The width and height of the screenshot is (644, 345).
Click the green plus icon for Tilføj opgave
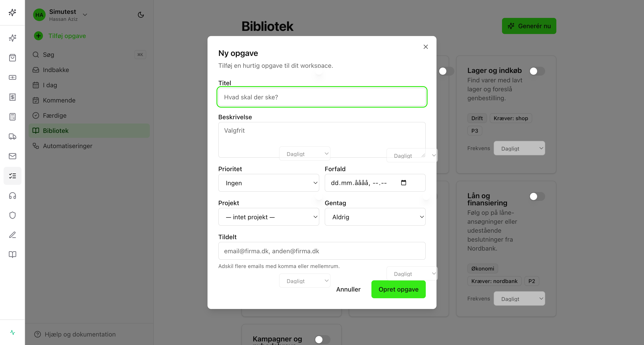click(x=38, y=36)
